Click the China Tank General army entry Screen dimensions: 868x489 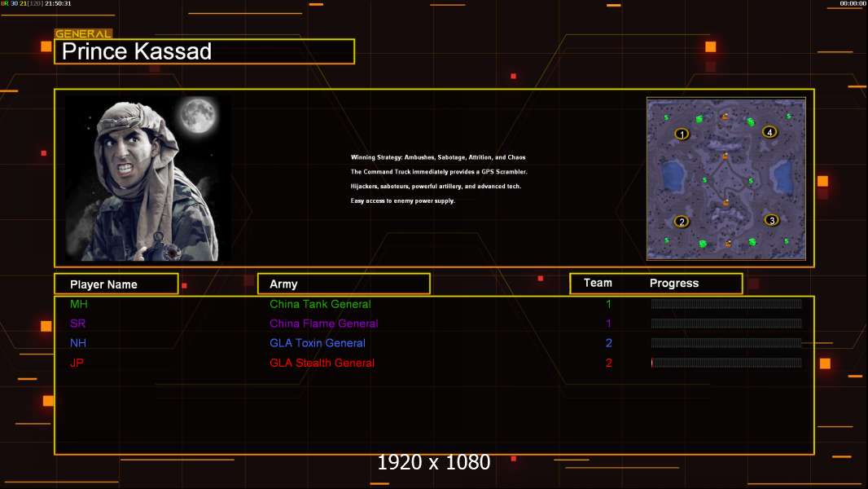(320, 304)
